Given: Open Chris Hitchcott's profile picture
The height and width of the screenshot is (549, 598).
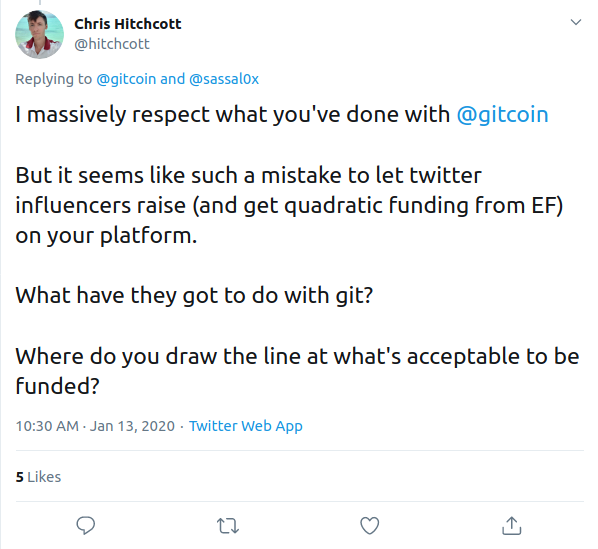Looking at the screenshot, I should coord(39,34).
